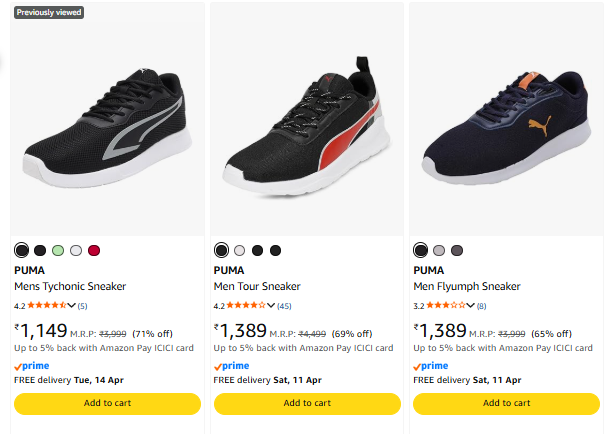The height and width of the screenshot is (434, 608).
Task: View the navy Flyumph sneaker image
Action: click(506, 125)
